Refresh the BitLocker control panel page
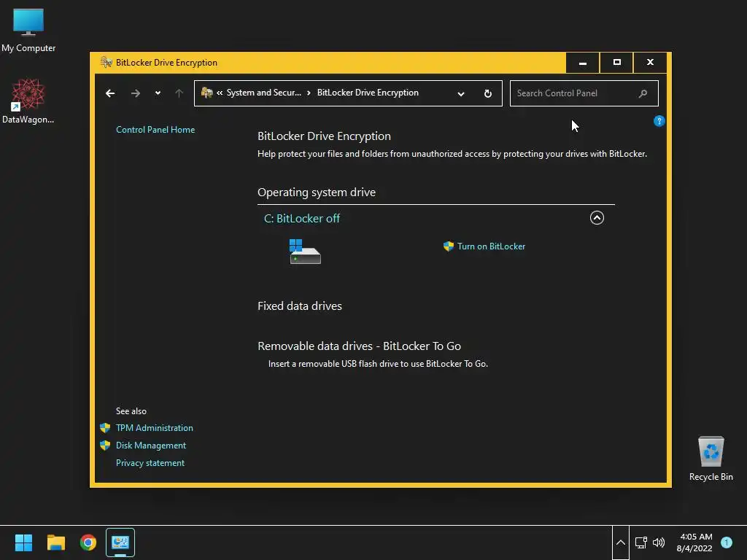This screenshot has height=560, width=747. (488, 94)
